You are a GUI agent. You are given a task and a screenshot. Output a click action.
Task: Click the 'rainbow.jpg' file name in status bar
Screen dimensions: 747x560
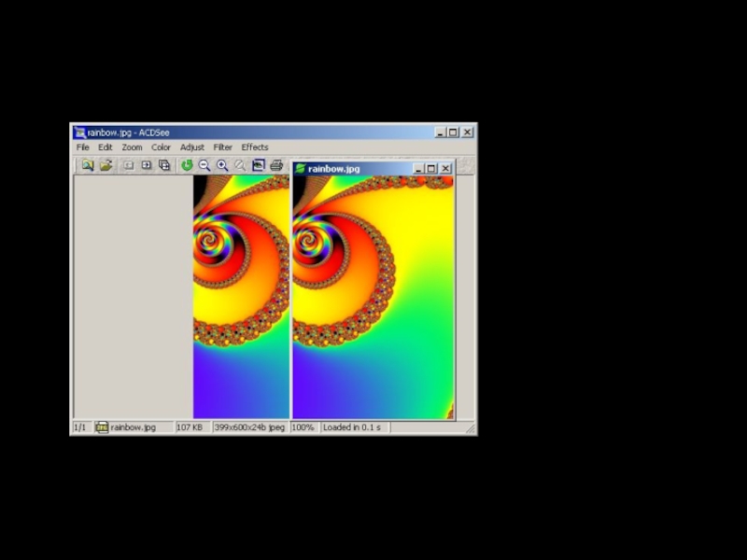[134, 427]
